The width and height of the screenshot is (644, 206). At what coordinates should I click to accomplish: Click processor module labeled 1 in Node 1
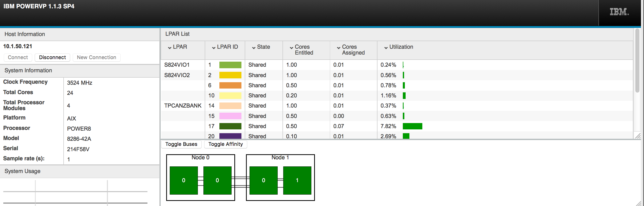297,180
